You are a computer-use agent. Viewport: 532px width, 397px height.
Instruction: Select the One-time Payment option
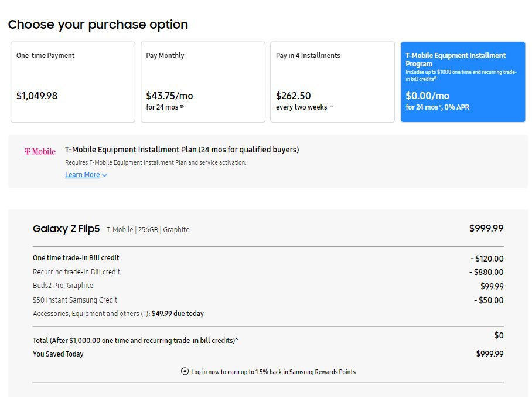pyautogui.click(x=73, y=82)
